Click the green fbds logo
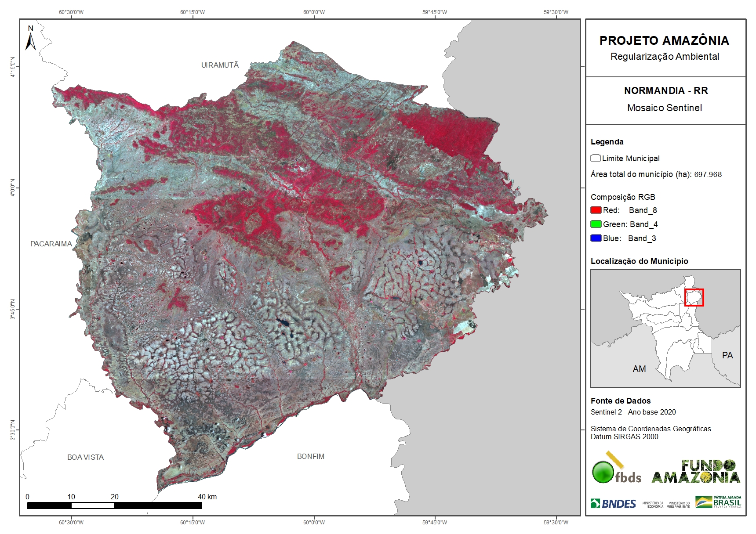Screen dimensions: 756x534 pos(616,469)
